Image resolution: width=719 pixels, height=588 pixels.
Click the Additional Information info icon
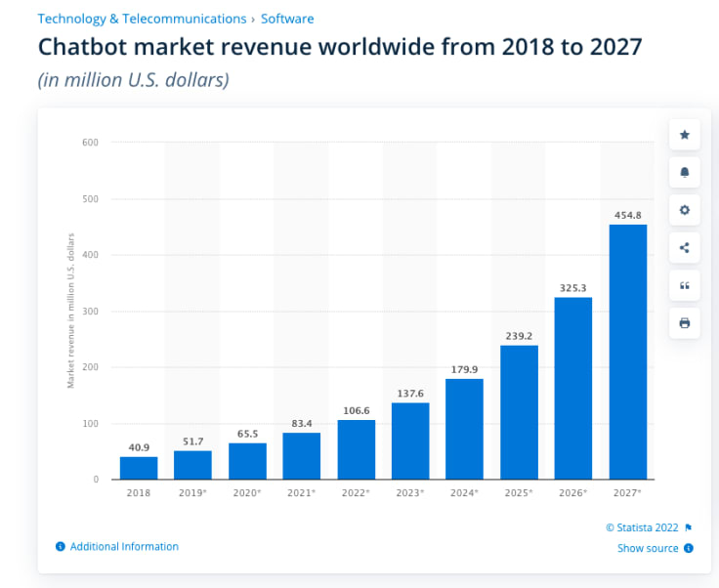click(x=60, y=546)
